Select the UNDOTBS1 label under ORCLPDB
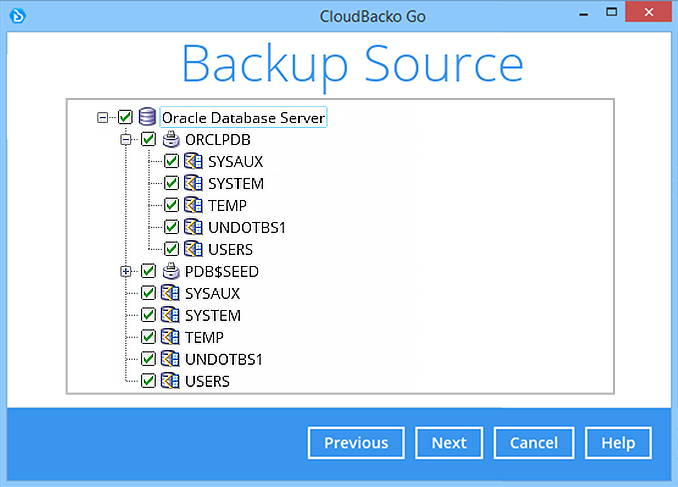 tap(247, 227)
